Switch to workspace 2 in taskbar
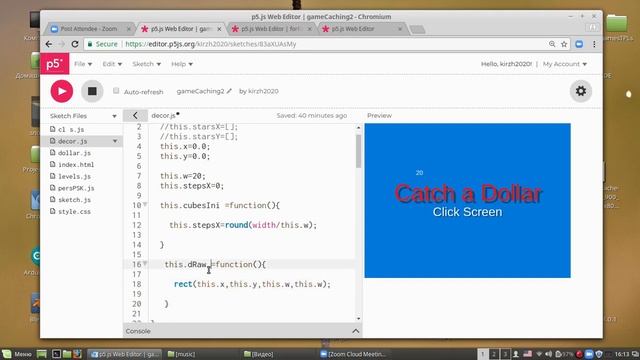This screenshot has height=360, width=640. click(494, 354)
